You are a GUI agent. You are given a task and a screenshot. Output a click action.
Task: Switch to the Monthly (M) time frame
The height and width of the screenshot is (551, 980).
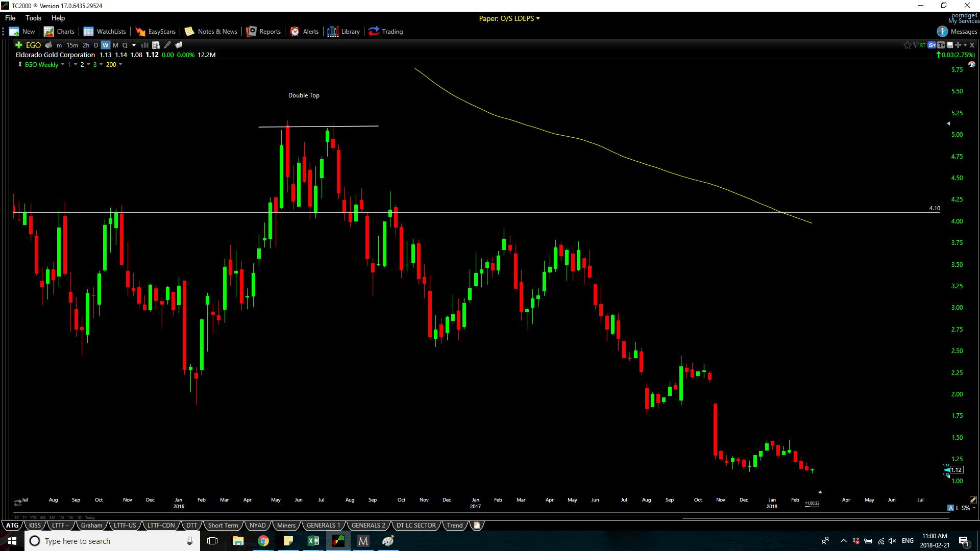tap(115, 45)
